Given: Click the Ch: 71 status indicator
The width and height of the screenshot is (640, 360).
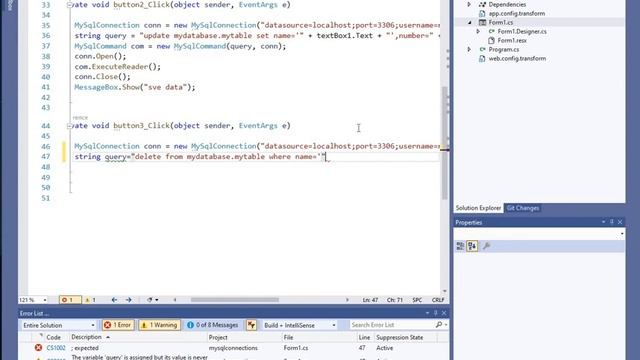Looking at the screenshot, I should coord(394,300).
